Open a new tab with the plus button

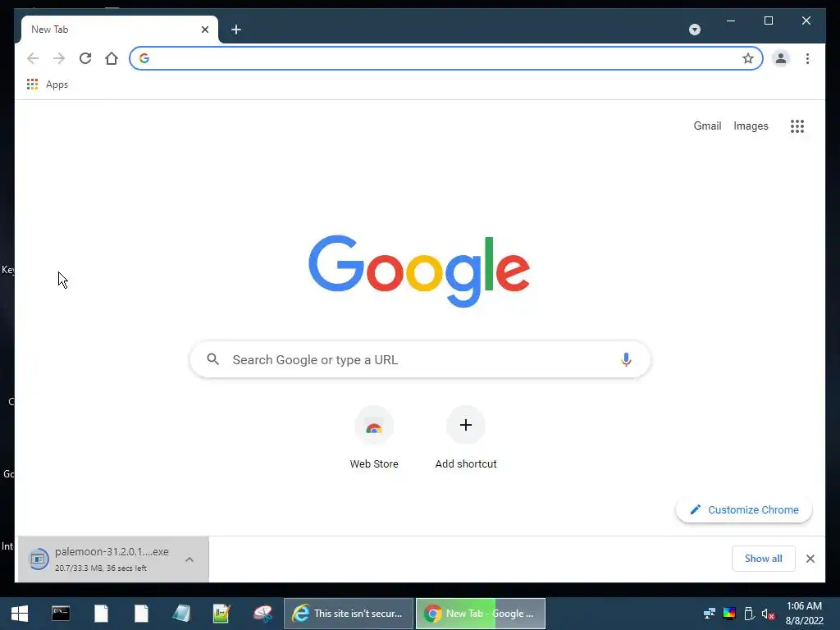[236, 30]
